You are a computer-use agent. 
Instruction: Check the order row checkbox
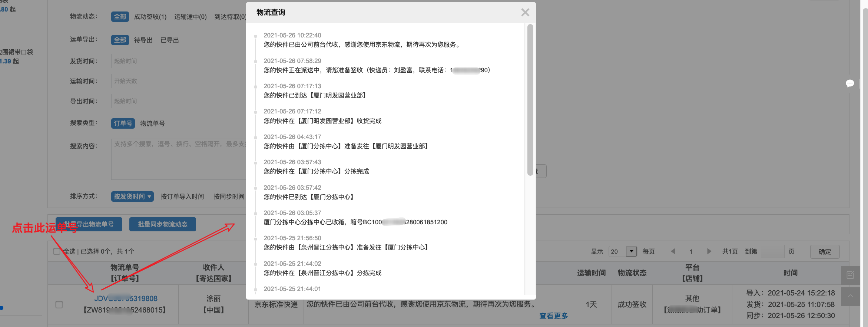(59, 304)
